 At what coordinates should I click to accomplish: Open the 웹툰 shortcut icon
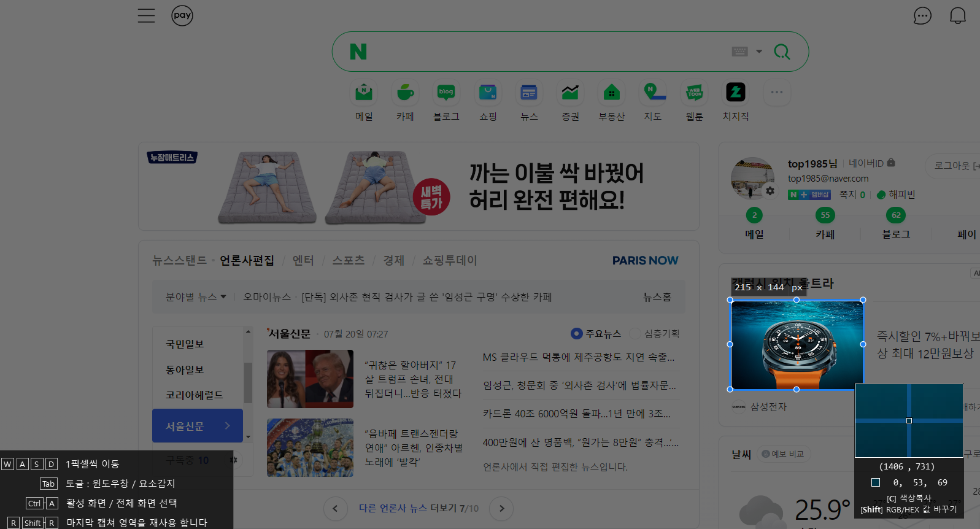[x=694, y=93]
